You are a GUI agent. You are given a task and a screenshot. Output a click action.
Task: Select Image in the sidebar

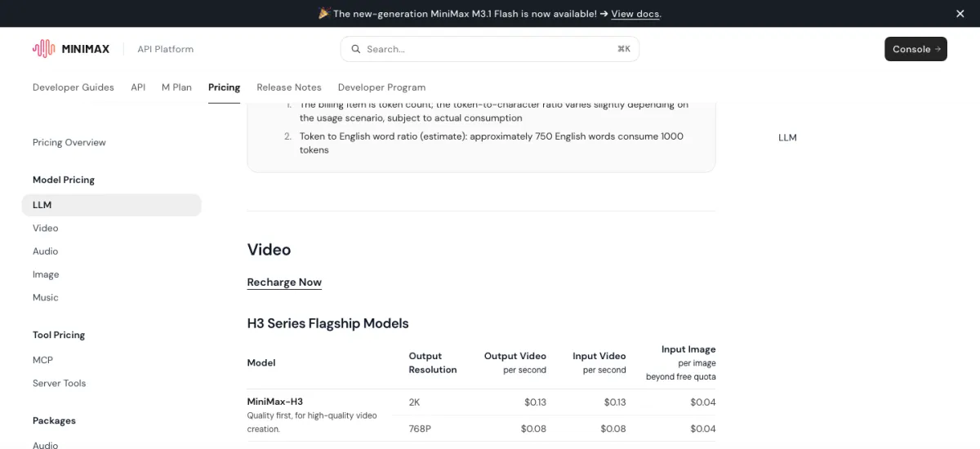pos(46,274)
